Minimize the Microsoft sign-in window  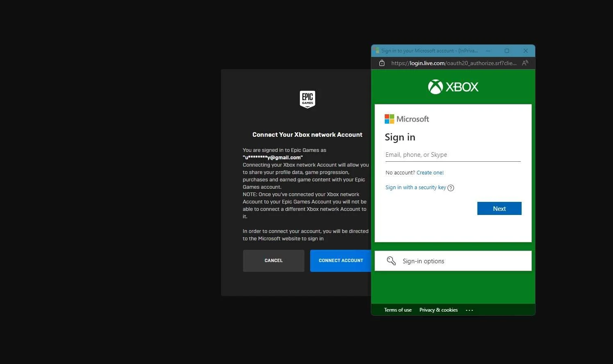(x=488, y=51)
